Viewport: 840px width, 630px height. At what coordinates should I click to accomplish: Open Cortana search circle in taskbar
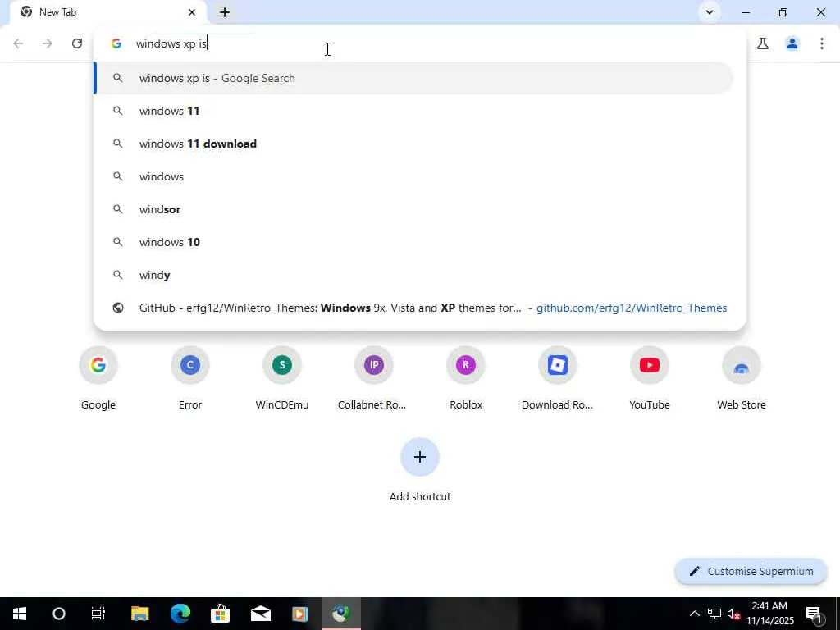[x=59, y=614]
